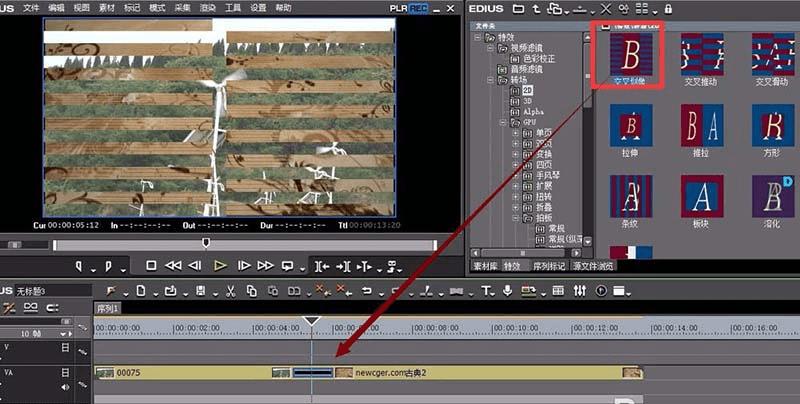The width and height of the screenshot is (800, 404).
Task: Click the voice-over microphone icon
Action: (x=508, y=291)
